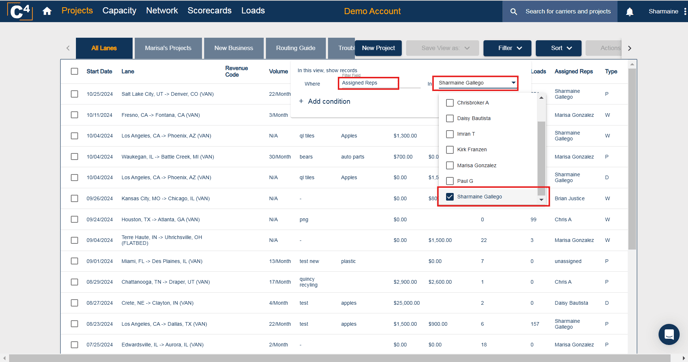Click the unassigned rep cell

[x=568, y=261]
